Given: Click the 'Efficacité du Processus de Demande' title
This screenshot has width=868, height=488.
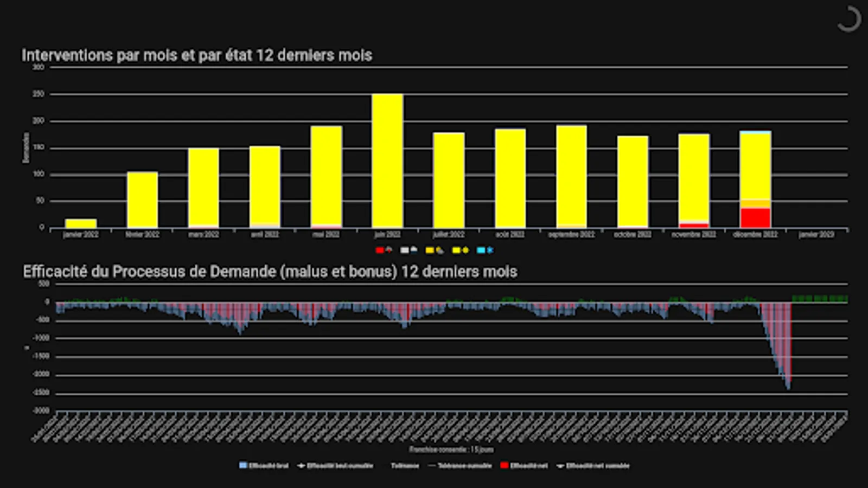Looking at the screenshot, I should [x=270, y=272].
